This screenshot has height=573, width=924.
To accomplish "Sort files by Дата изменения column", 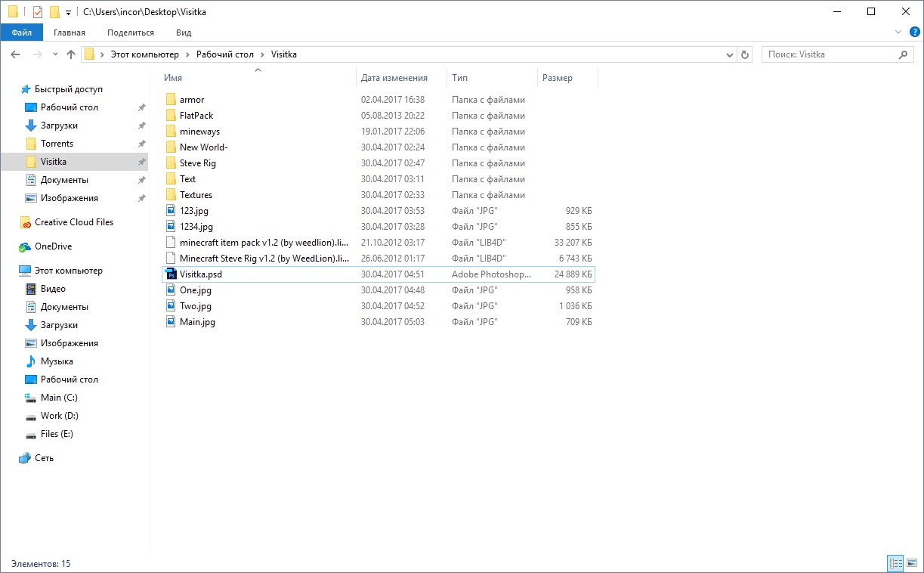I will [x=394, y=78].
